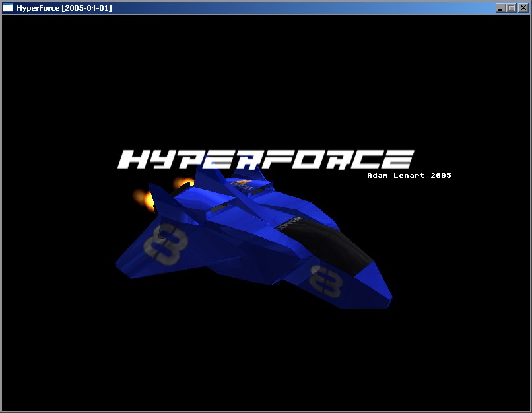Click the 'Adam Lenart 2005' credit text
The height and width of the screenshot is (413, 532).
409,176
